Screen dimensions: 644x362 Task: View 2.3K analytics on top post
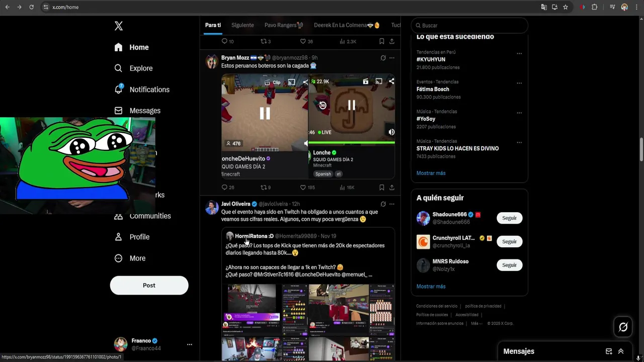click(348, 41)
